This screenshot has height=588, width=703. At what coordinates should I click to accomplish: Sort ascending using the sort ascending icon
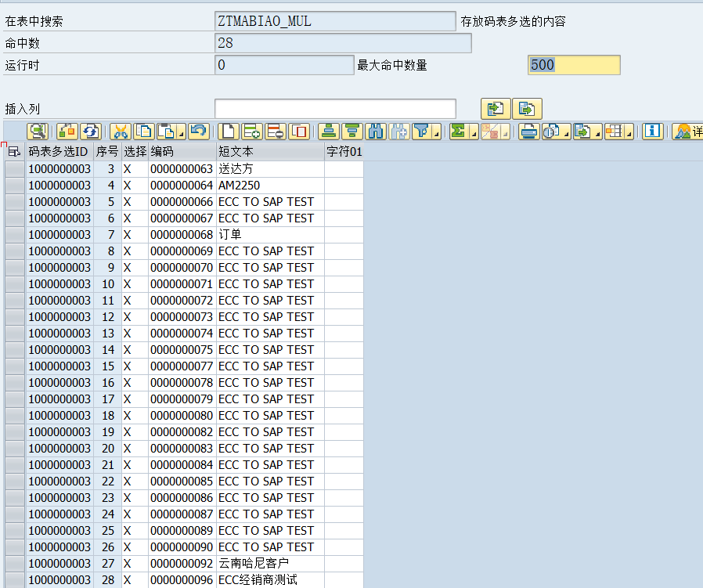(329, 132)
